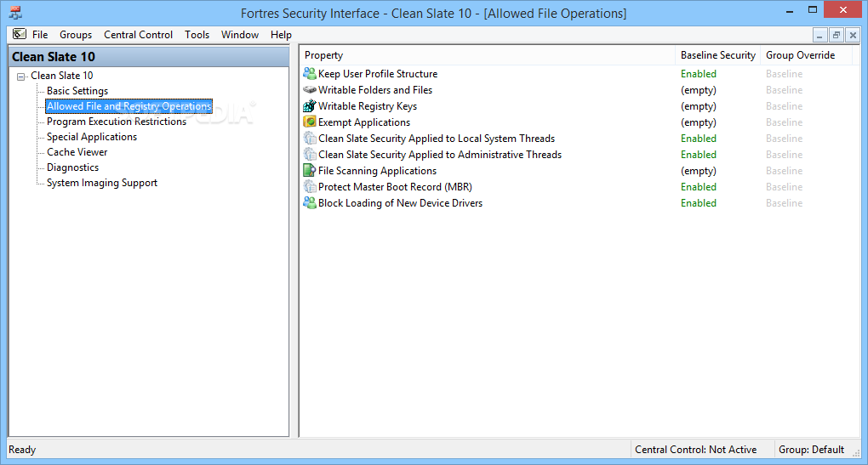Open the Help menu

(281, 35)
